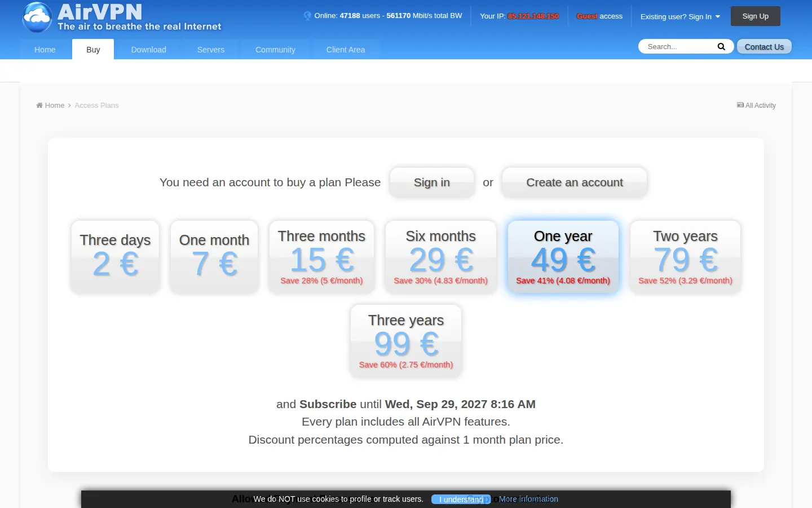
Task: Click the 'Wed, Sep 29, 2027 8:16 AM' date
Action: pos(460,404)
